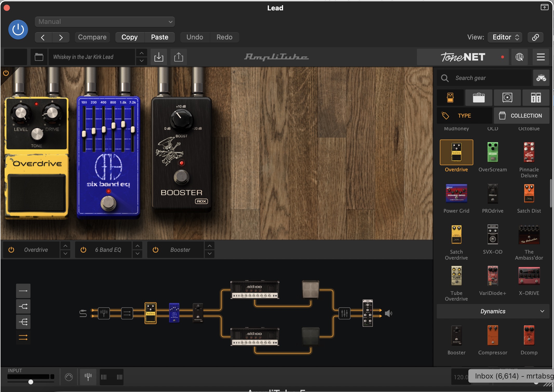Select Whiskey in the Jar Kirk Lead preset name
This screenshot has height=392, width=554.
click(92, 57)
